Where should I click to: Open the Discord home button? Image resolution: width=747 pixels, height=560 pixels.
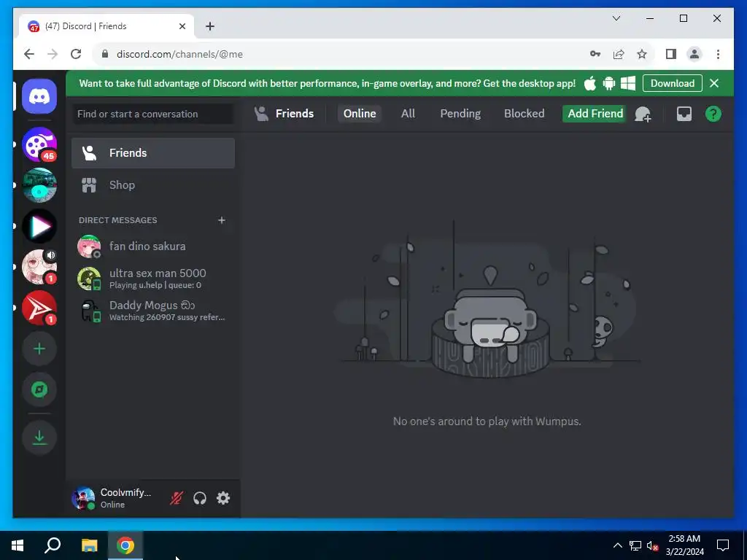click(39, 97)
